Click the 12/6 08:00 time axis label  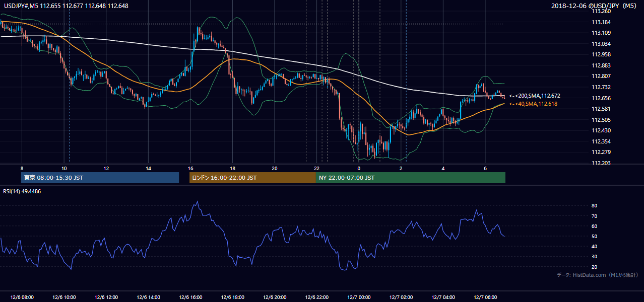22,297
